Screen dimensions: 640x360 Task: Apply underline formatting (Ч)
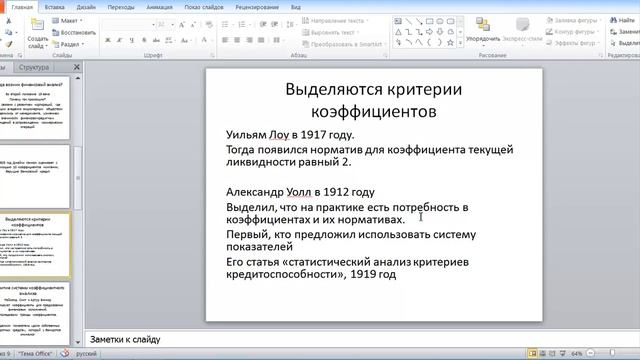131,40
